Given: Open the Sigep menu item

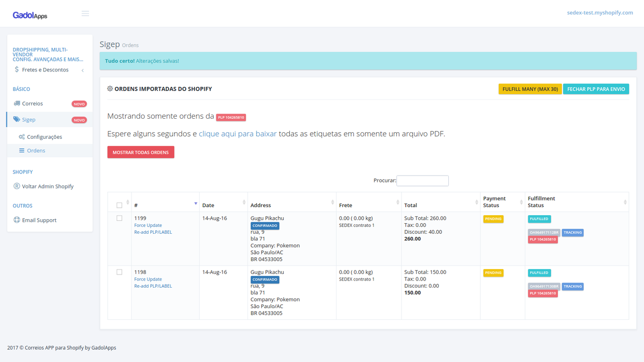Looking at the screenshot, I should 50,120.
